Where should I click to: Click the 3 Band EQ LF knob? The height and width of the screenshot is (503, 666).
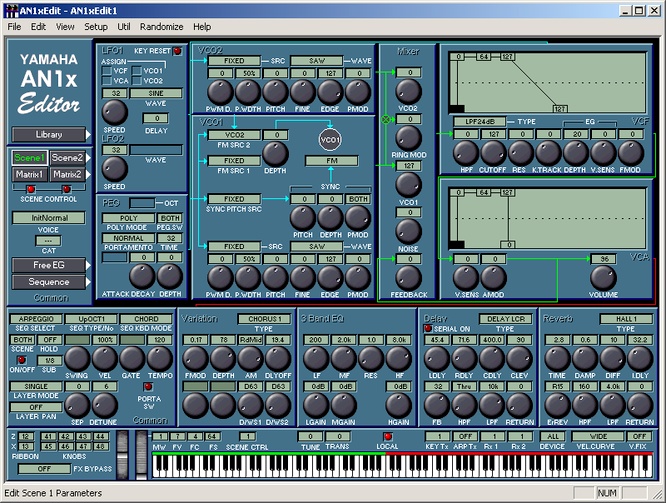click(316, 359)
